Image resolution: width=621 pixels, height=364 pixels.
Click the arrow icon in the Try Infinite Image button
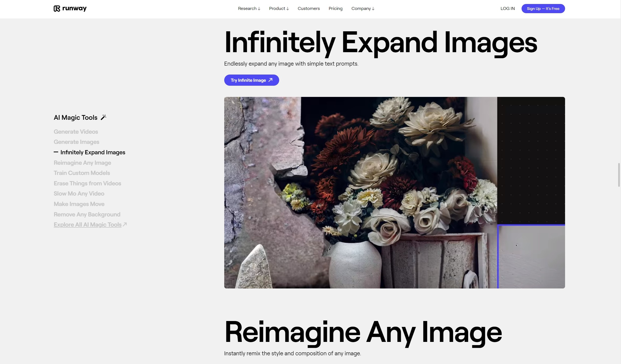point(270,80)
